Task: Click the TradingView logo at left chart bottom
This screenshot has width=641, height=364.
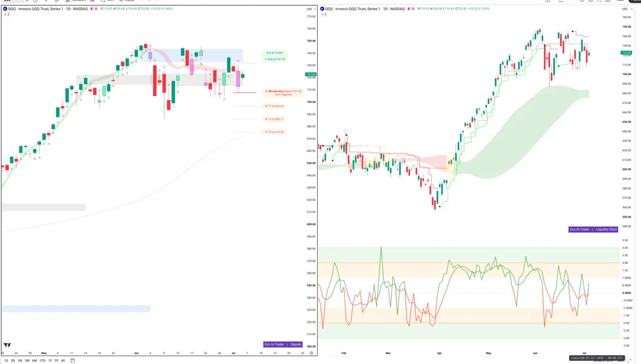Action: coord(7,345)
